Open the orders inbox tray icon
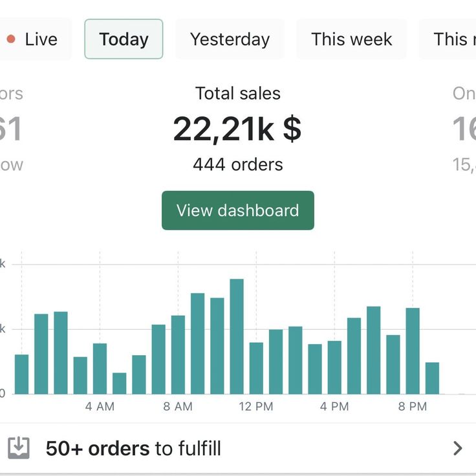This screenshot has width=476, height=476. click(19, 448)
